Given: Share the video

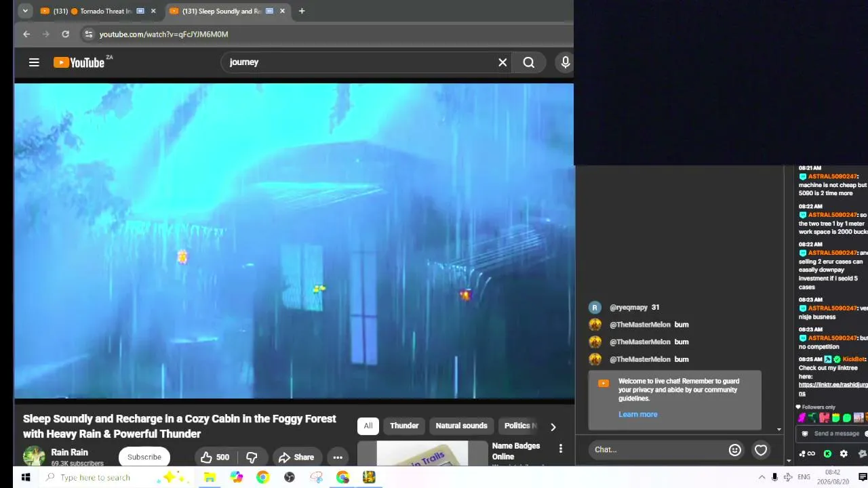Looking at the screenshot, I should point(296,457).
